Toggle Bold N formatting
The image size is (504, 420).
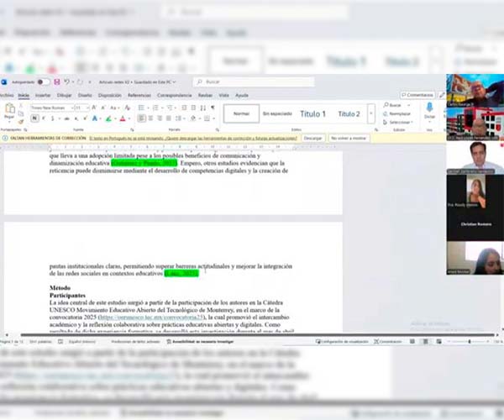pyautogui.click(x=34, y=118)
